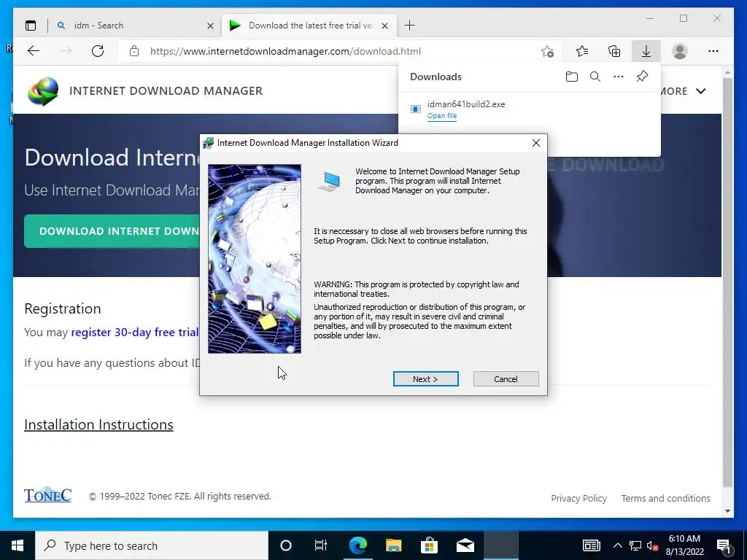Open Terms and conditions link
Screen dimensions: 747x560
click(665, 498)
